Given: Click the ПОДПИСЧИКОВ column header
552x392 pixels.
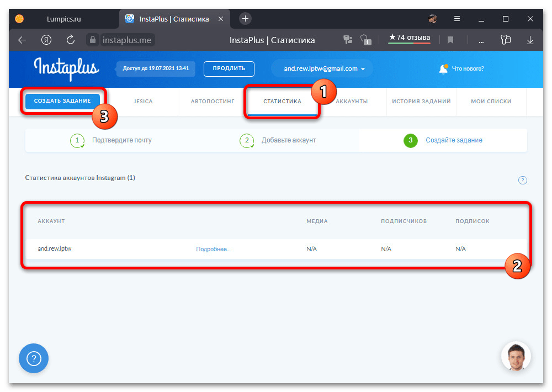Looking at the screenshot, I should pyautogui.click(x=404, y=221).
